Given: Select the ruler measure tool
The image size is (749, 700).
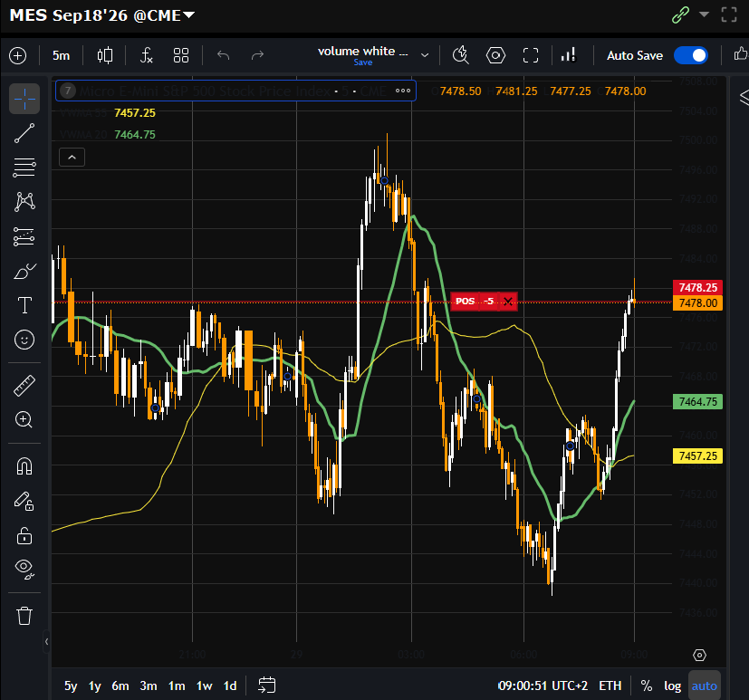Looking at the screenshot, I should tap(24, 386).
